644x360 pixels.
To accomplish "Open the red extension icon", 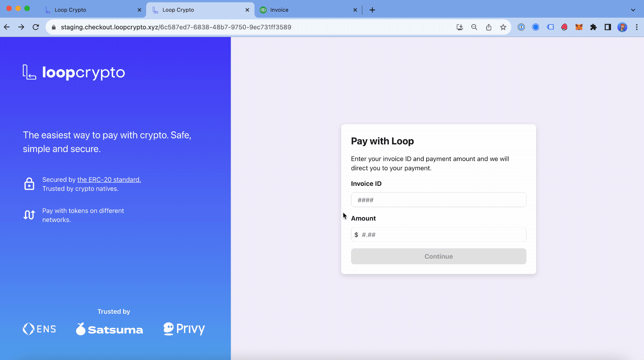I will (564, 27).
